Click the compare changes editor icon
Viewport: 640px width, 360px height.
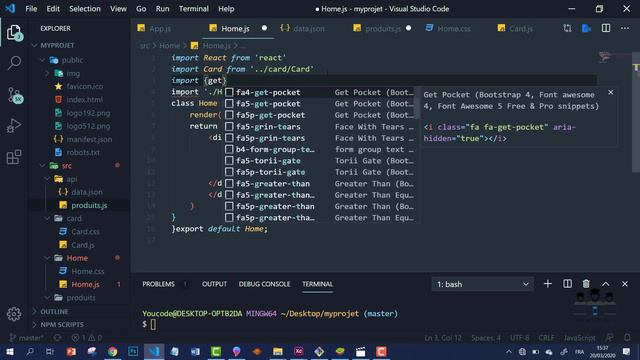pyautogui.click(x=567, y=28)
